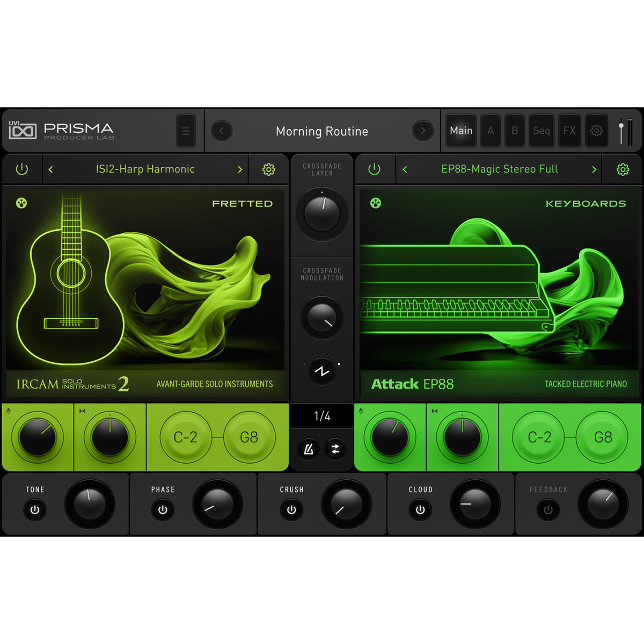Enable the Feedback effect power button
Screen dimensions: 644x644
[548, 510]
